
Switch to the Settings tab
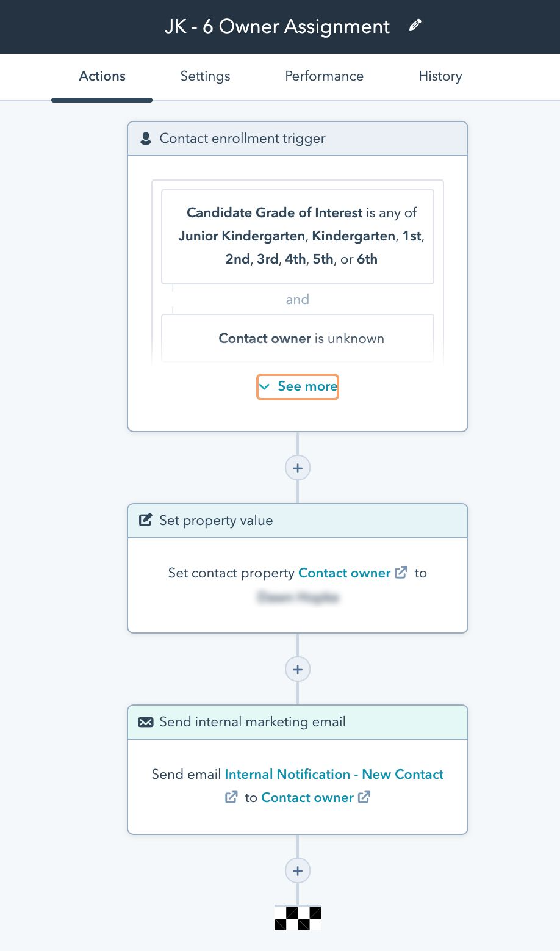coord(205,76)
